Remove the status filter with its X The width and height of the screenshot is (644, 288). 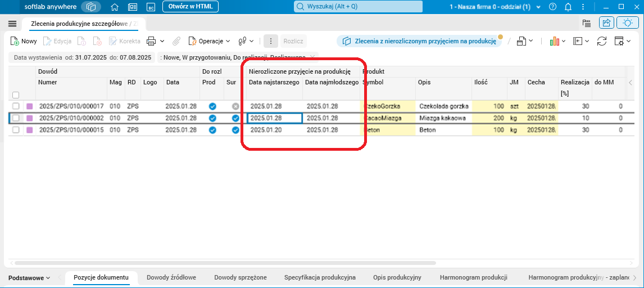click(312, 57)
